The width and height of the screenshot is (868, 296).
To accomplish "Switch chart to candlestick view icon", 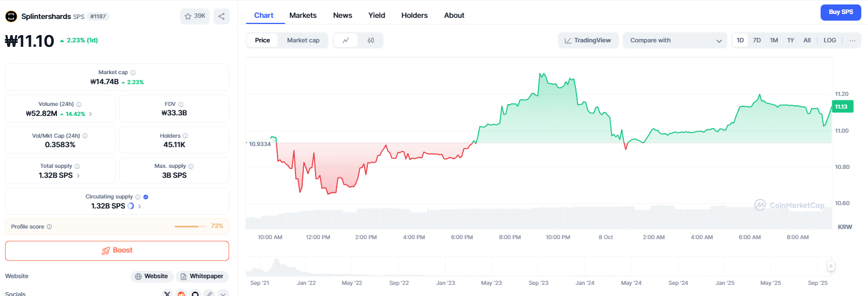I will pyautogui.click(x=371, y=40).
